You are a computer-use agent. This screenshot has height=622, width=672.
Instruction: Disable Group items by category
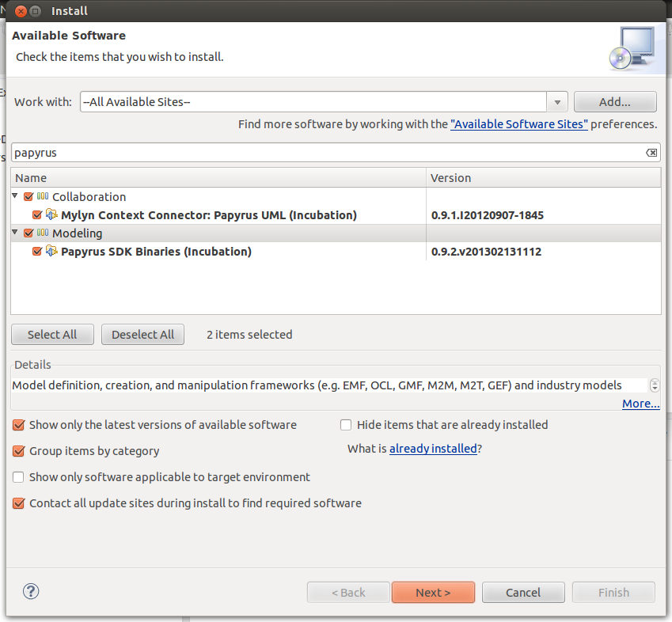(x=19, y=451)
